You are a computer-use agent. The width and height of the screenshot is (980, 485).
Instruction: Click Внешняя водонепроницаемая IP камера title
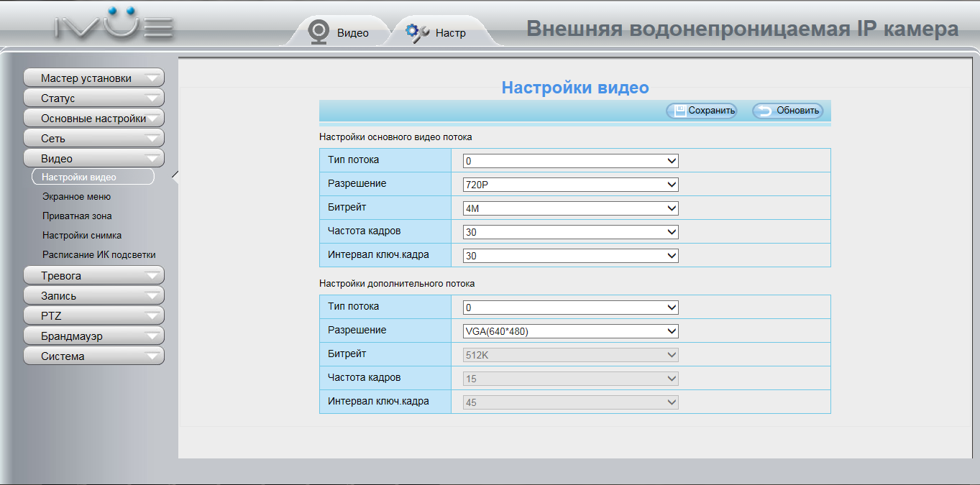click(743, 29)
